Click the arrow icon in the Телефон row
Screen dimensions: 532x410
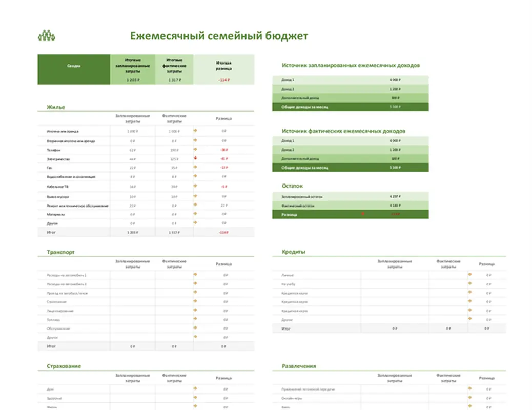195,150
